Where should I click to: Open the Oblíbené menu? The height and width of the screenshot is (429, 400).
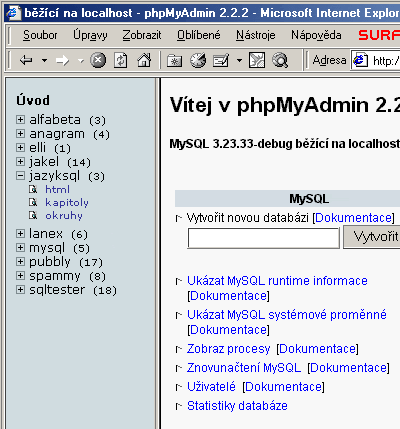(x=199, y=35)
